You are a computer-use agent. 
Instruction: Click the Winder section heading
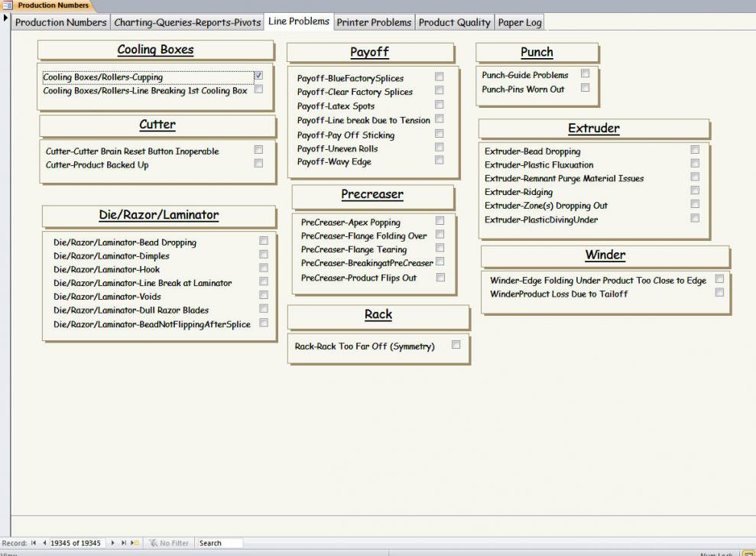[605, 255]
